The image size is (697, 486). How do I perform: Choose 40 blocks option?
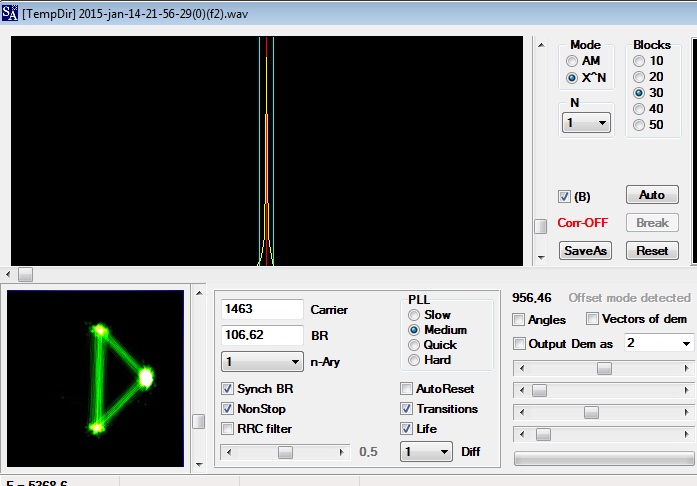tap(639, 109)
